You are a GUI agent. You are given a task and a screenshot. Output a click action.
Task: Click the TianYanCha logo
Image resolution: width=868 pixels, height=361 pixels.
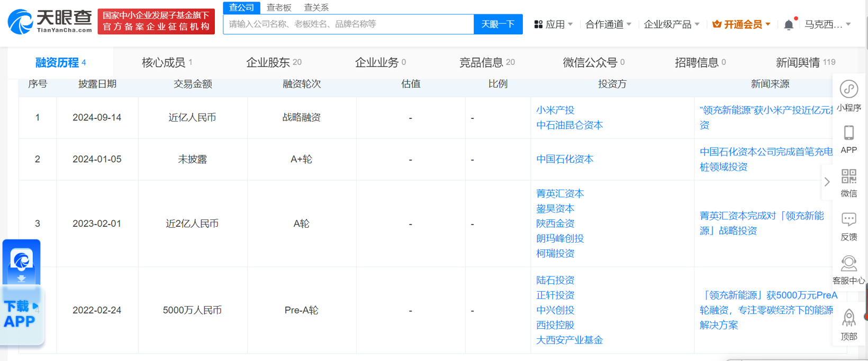tap(50, 22)
